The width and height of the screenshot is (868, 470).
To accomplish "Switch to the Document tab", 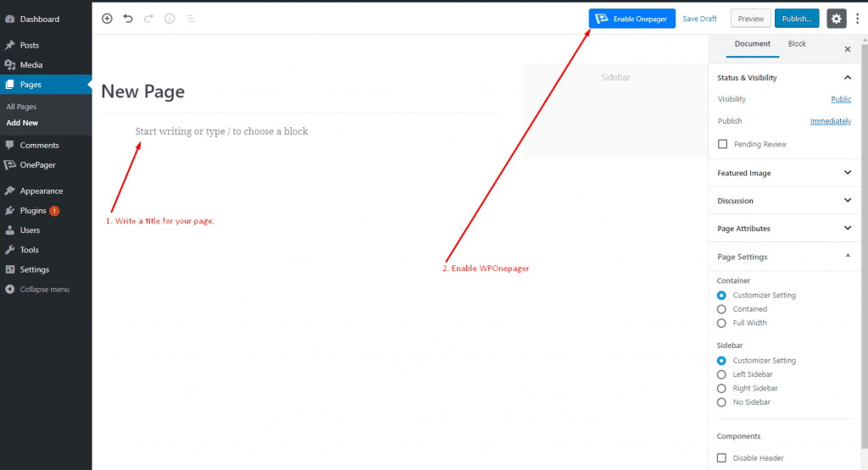I will (x=753, y=44).
